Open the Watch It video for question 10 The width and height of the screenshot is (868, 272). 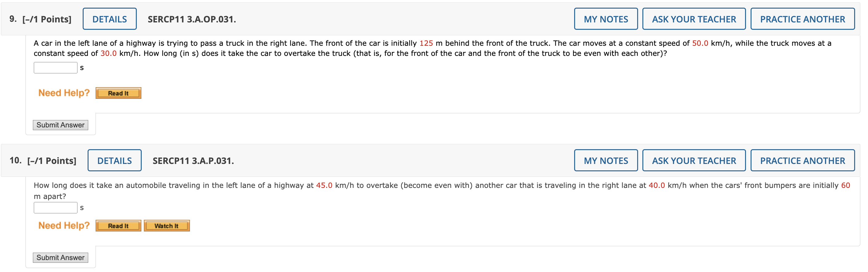(167, 226)
